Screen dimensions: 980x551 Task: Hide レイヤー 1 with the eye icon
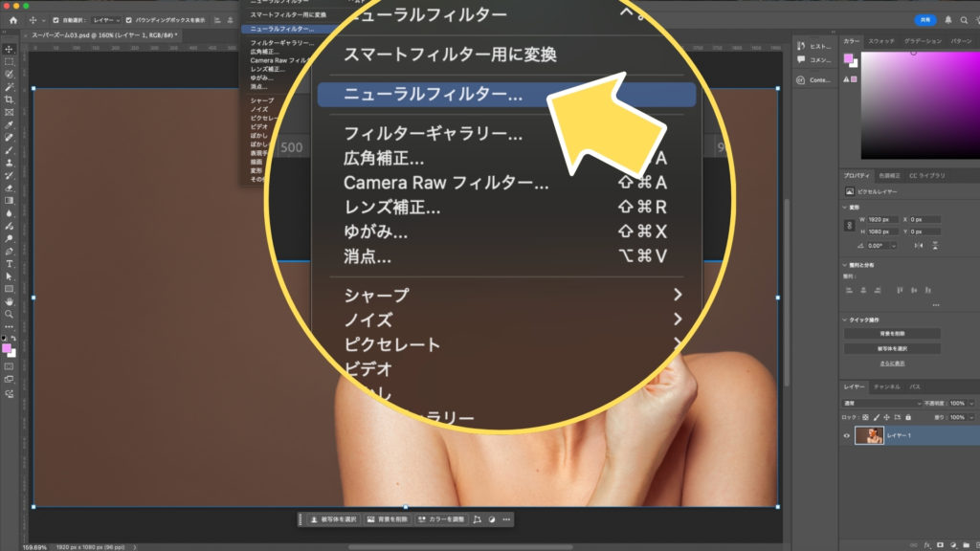point(847,436)
